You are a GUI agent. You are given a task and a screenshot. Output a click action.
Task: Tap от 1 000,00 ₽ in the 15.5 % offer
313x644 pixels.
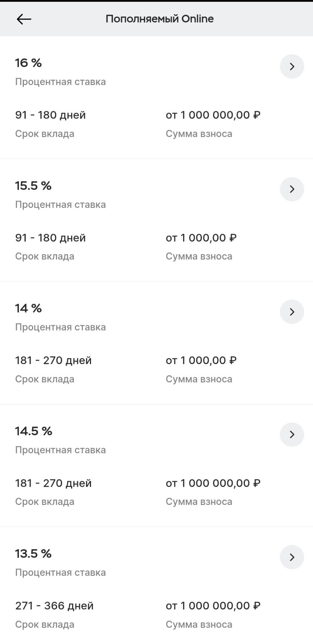tap(201, 238)
